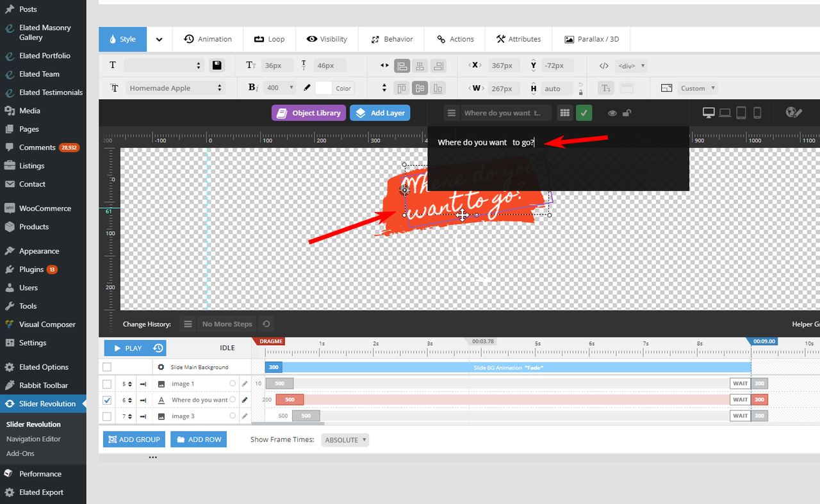
Task: Open the pencil color picker icon beside Color
Action: click(307, 88)
